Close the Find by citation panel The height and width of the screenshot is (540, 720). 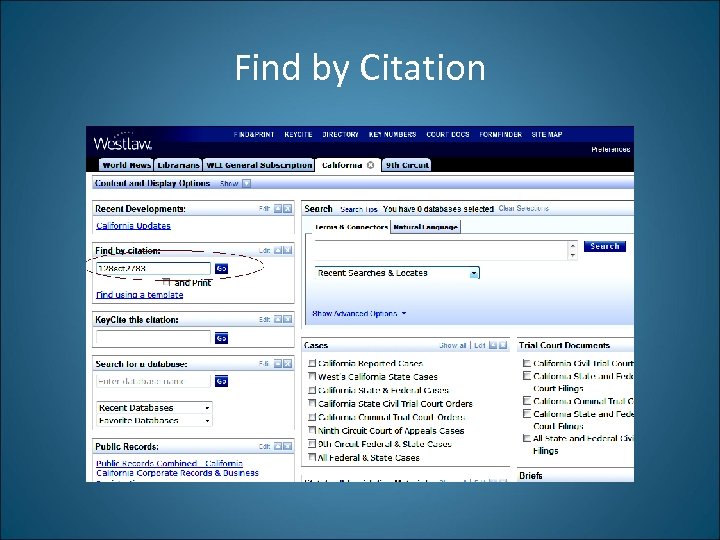tap(287, 250)
